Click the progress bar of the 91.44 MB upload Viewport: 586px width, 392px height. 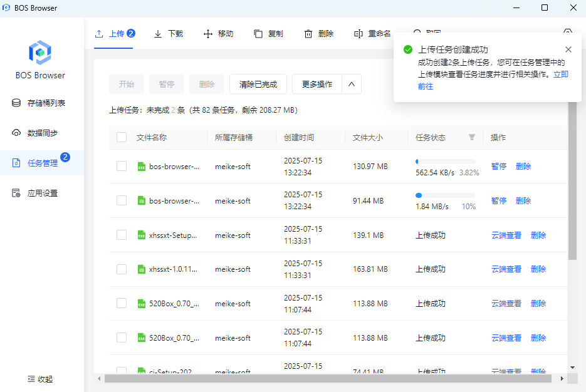pos(445,195)
